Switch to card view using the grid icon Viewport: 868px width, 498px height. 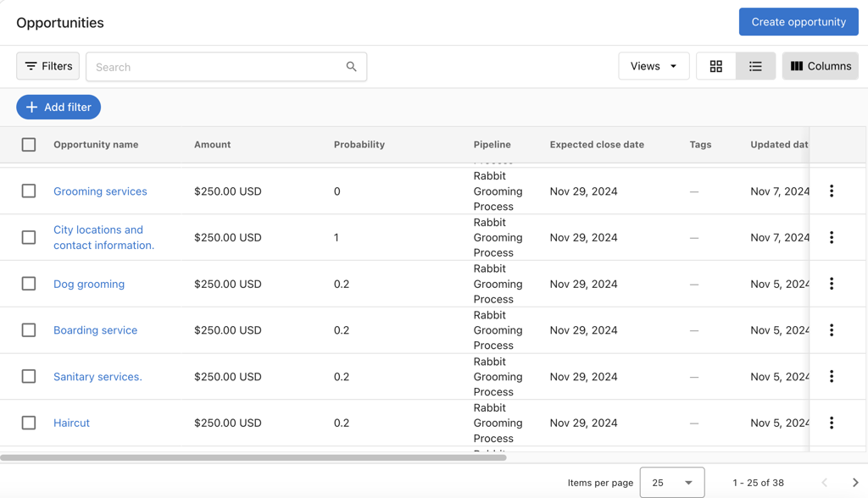coord(716,65)
